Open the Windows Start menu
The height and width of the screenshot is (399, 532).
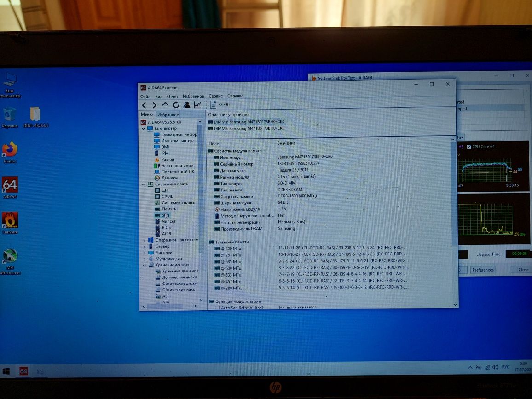[6, 371]
